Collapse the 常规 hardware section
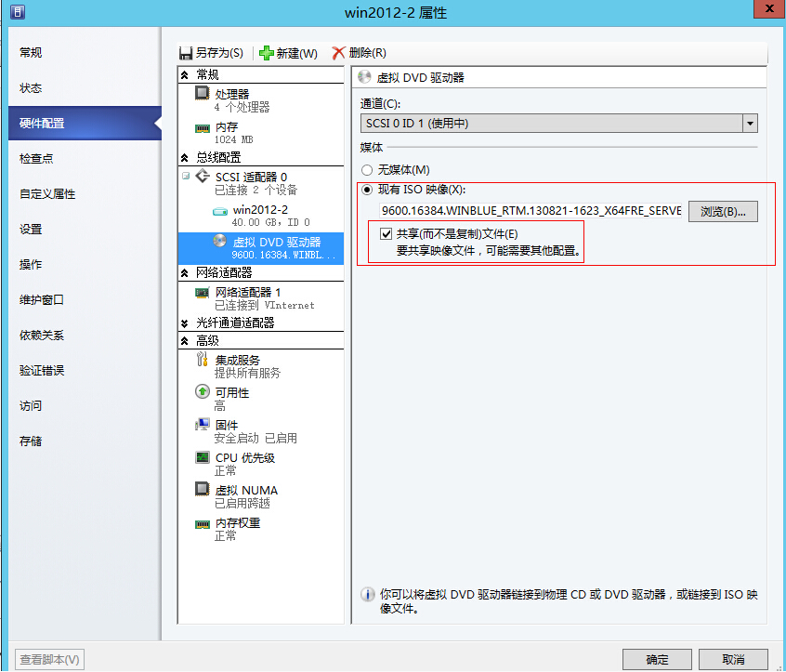Viewport: 786px width, 672px height. tap(185, 75)
